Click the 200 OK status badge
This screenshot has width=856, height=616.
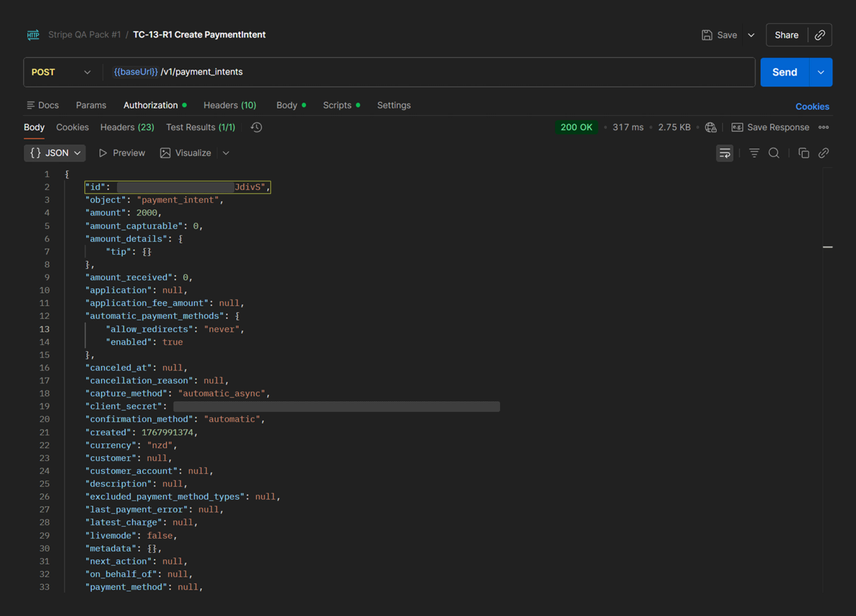576,127
